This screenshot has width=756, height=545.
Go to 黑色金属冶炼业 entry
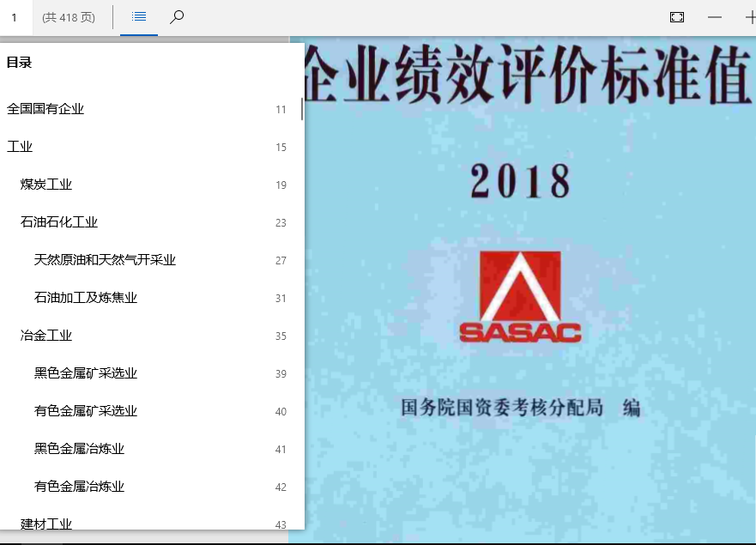(x=79, y=449)
